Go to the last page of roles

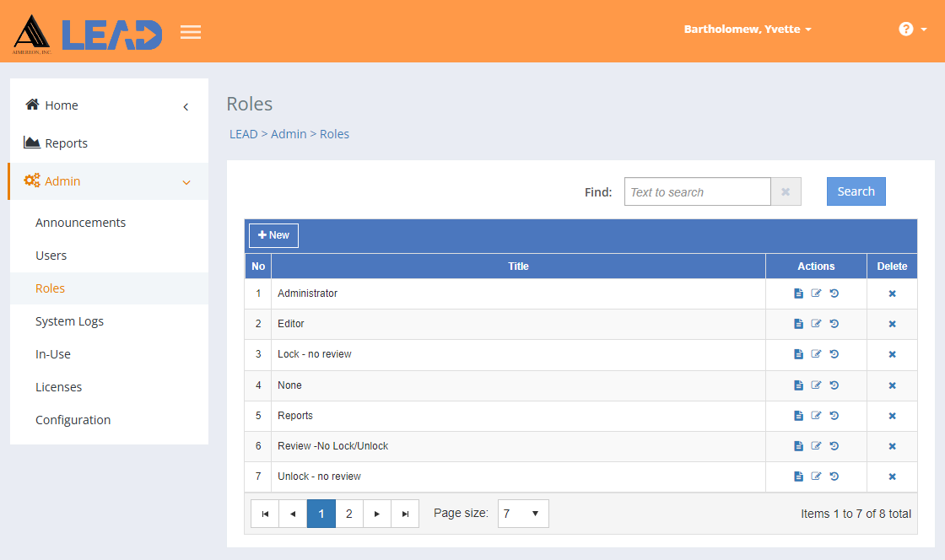coord(405,514)
